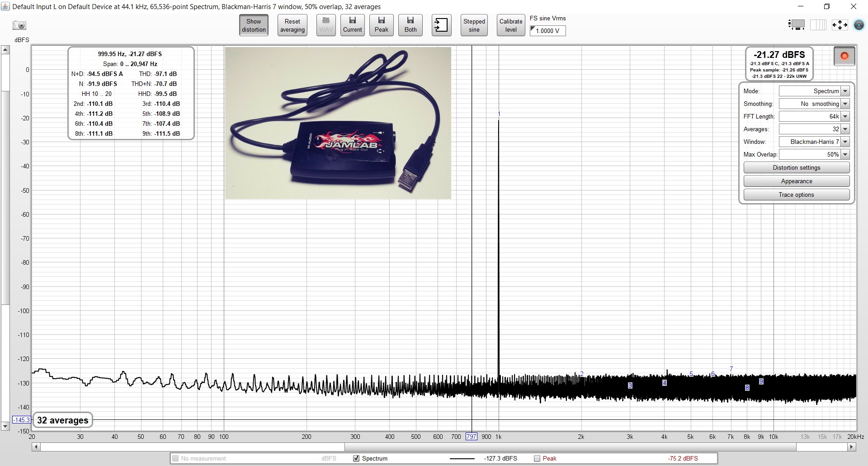This screenshot has width=868, height=466.
Task: Click harmonic marker 5 on the spectrum
Action: tap(691, 374)
